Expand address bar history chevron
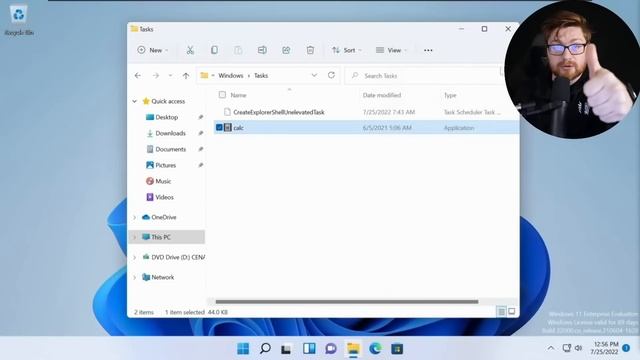640x360 pixels. click(x=314, y=75)
